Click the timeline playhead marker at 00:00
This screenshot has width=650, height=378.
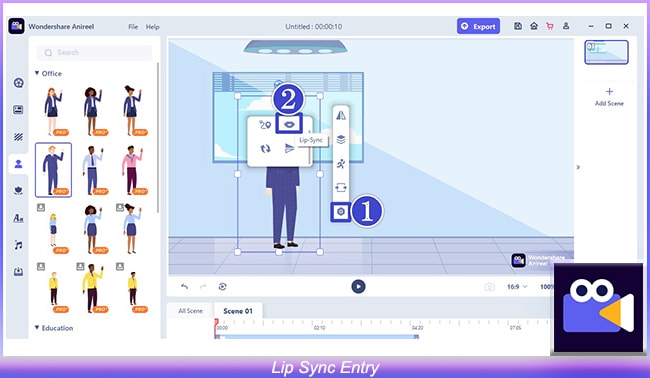click(x=216, y=322)
